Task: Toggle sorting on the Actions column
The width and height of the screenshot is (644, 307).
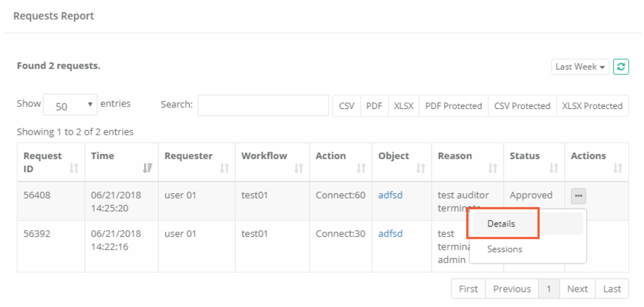Action: [618, 167]
